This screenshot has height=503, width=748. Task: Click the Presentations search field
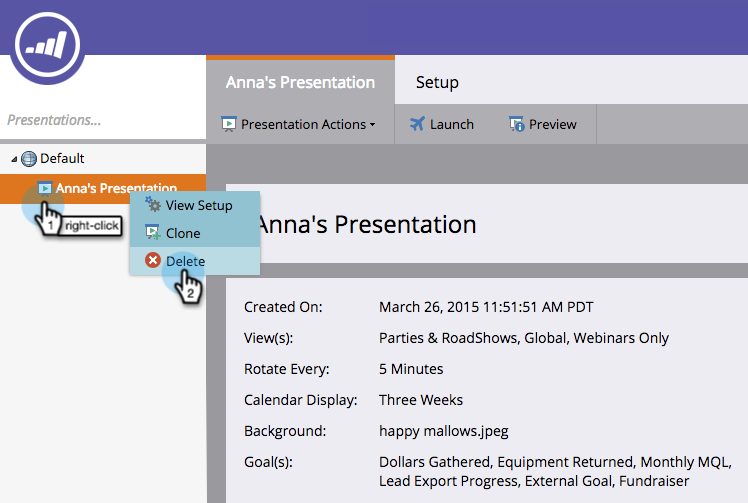tap(100, 120)
